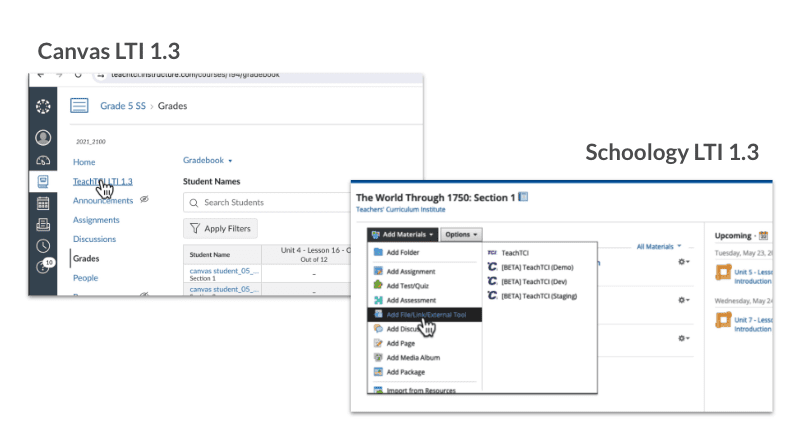Click the browser reload icon in Canvas window
The width and height of the screenshot is (802, 441).
[x=78, y=75]
